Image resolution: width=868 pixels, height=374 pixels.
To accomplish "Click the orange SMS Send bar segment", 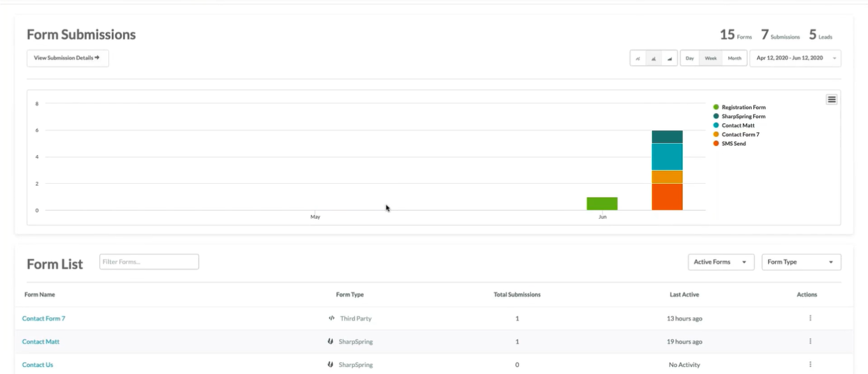I will (x=667, y=197).
